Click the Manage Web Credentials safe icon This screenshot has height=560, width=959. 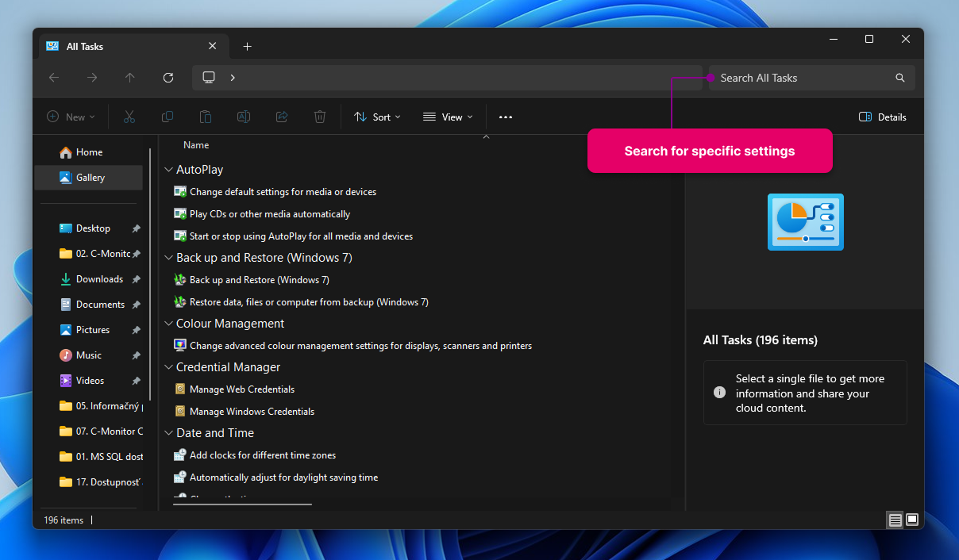pyautogui.click(x=180, y=389)
